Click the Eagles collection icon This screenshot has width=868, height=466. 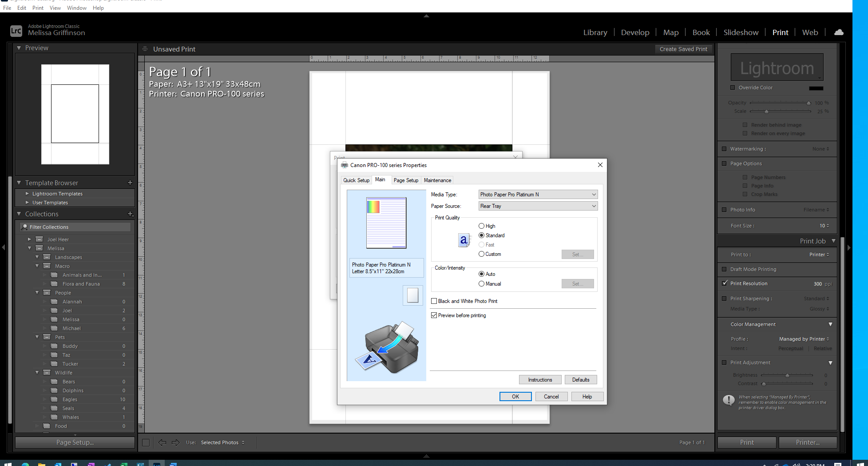pyautogui.click(x=54, y=399)
